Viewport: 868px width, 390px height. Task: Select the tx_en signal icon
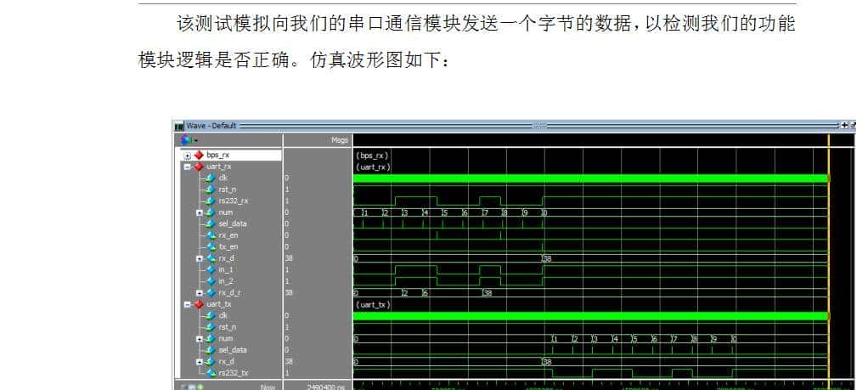[211, 247]
